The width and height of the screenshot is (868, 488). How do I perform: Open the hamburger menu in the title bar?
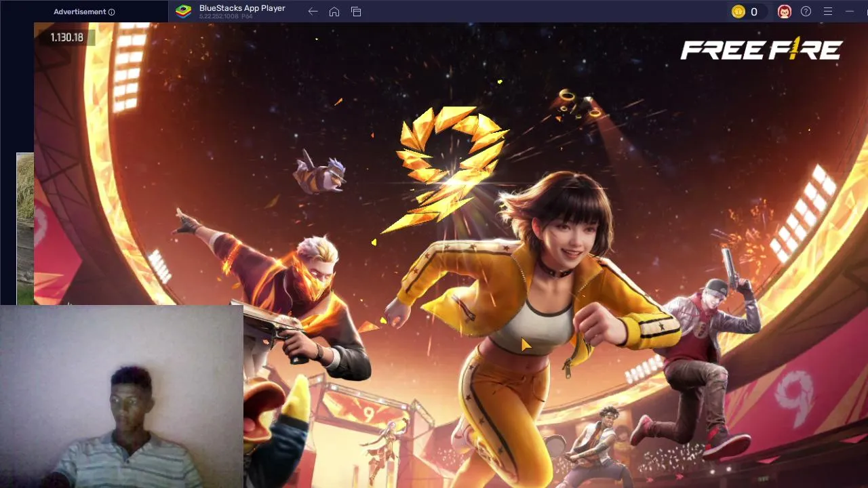click(x=828, y=12)
